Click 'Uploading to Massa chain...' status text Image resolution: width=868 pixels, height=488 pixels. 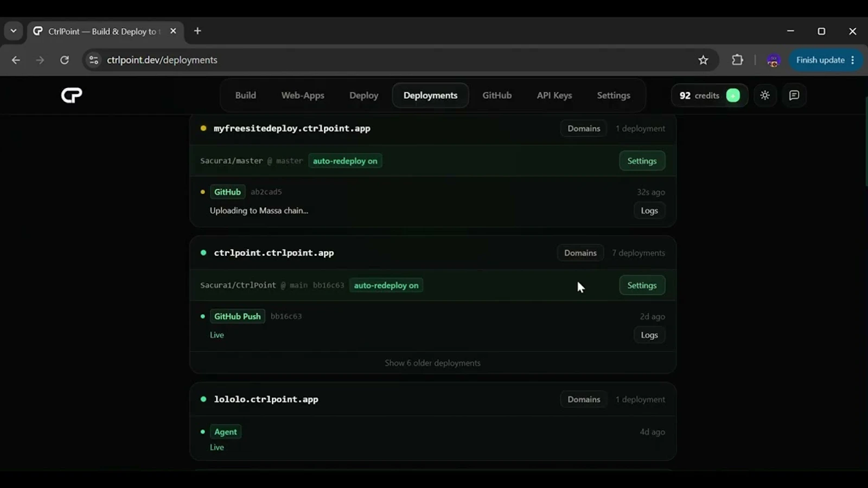[x=259, y=210]
